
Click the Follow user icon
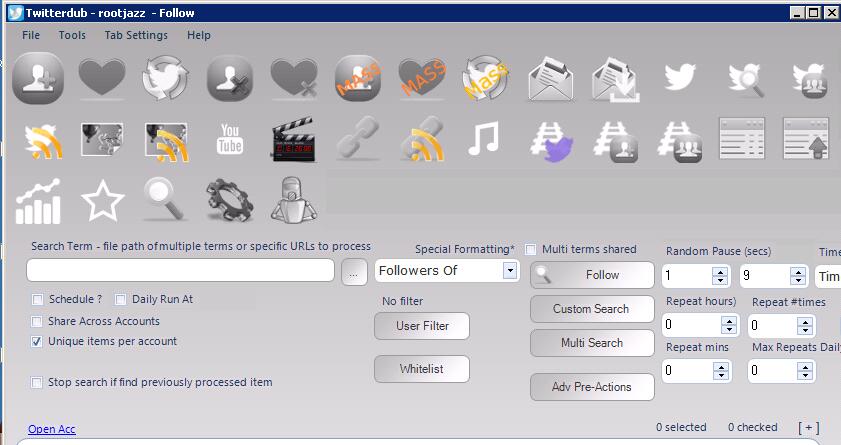(38, 79)
